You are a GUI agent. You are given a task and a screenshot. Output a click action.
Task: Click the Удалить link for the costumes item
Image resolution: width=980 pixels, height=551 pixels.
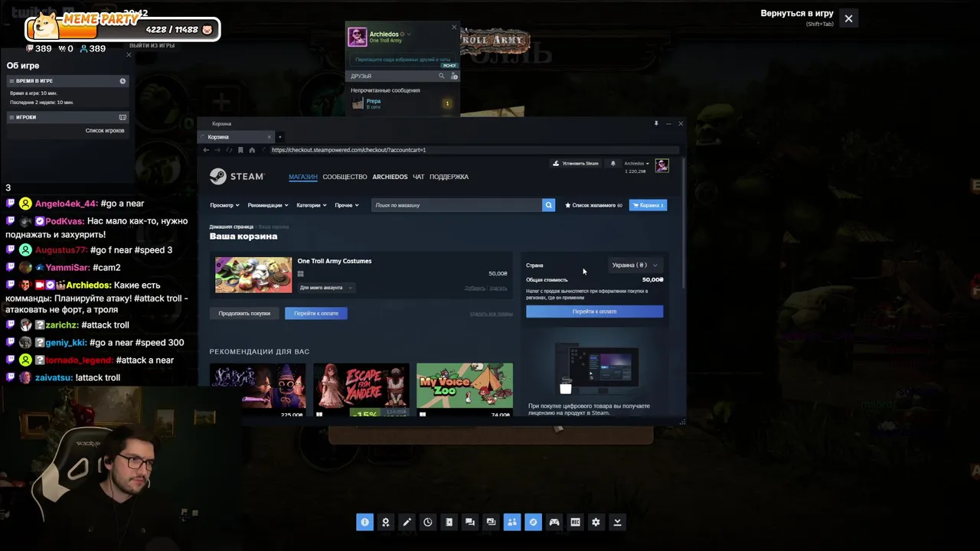point(498,289)
